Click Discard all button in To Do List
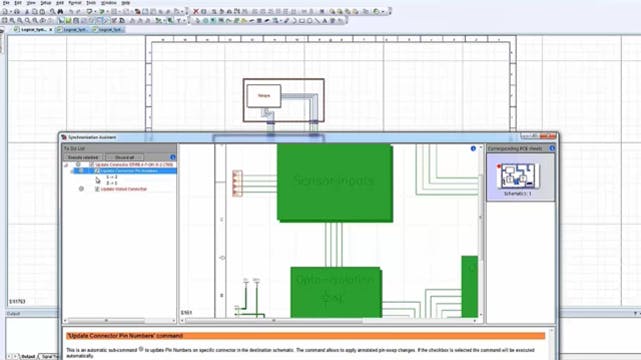The image size is (641, 360). tap(124, 157)
